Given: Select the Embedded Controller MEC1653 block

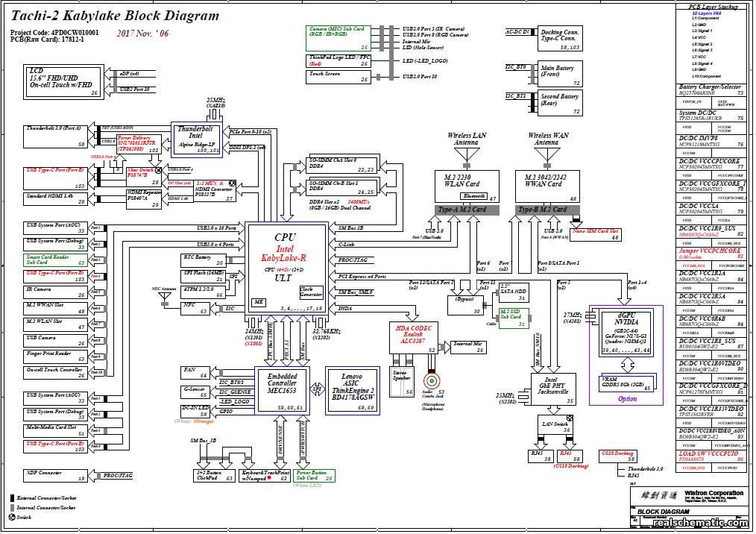Looking at the screenshot, I should click(283, 388).
